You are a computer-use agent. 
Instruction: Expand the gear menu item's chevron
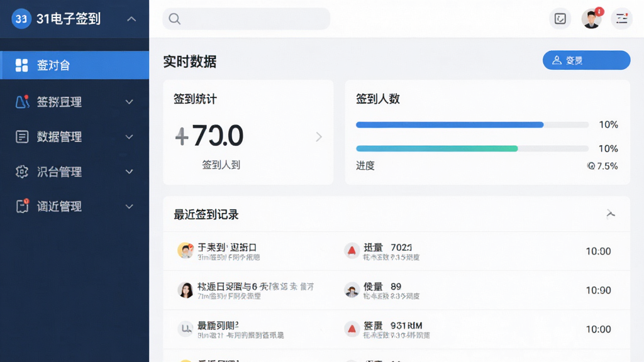coord(130,172)
